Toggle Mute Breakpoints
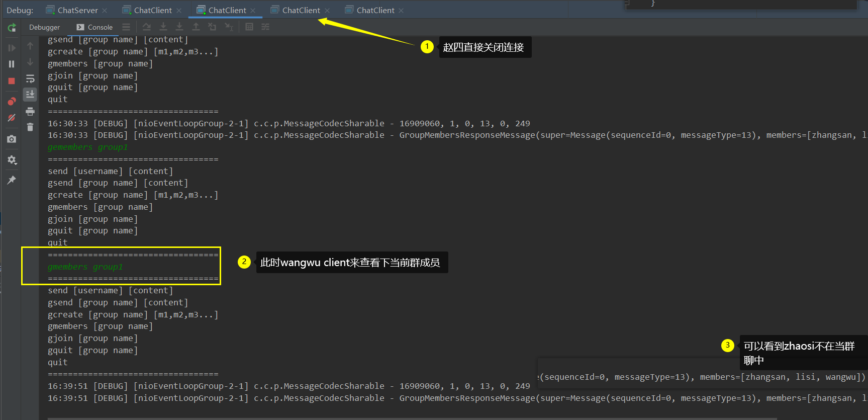The image size is (868, 420). (x=12, y=118)
